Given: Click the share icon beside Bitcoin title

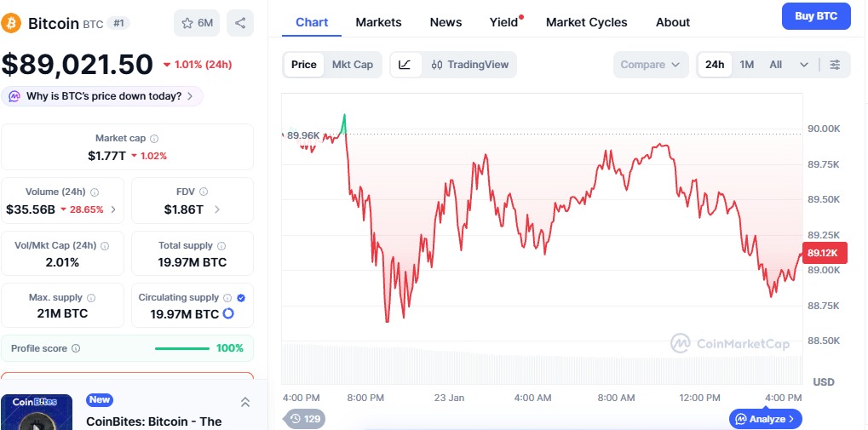Looking at the screenshot, I should tap(240, 23).
